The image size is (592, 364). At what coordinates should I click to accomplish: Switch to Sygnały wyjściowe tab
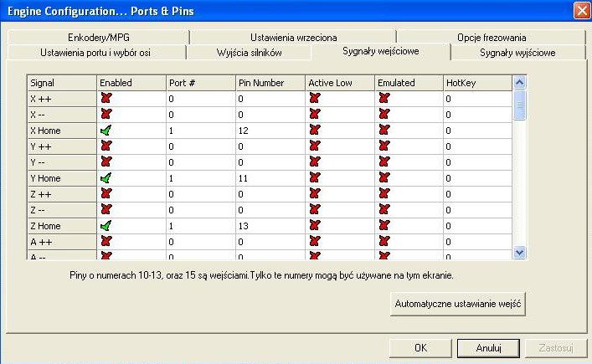517,53
